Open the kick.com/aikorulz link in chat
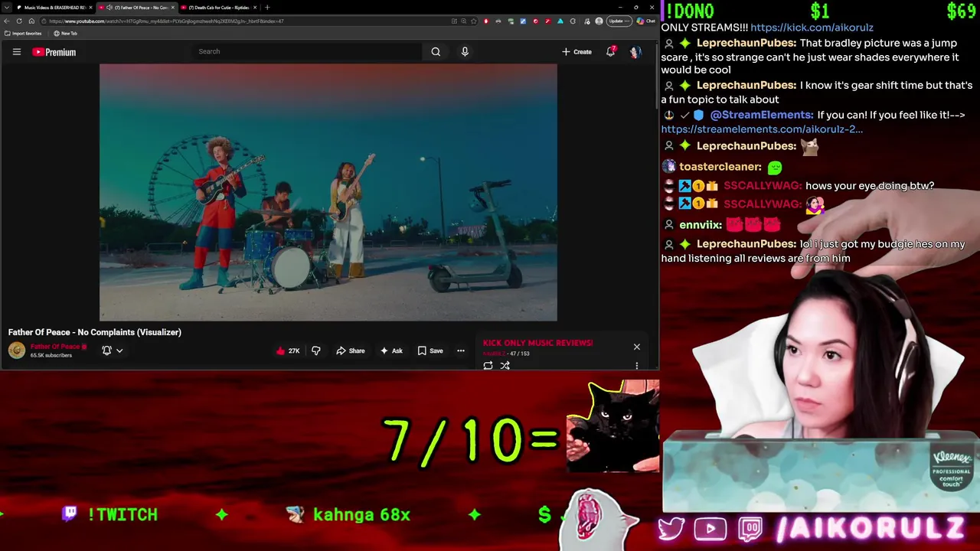This screenshot has height=551, width=980. (812, 28)
